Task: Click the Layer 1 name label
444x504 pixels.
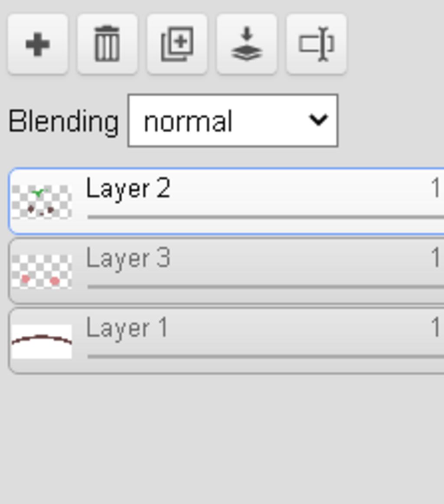Action: click(127, 328)
